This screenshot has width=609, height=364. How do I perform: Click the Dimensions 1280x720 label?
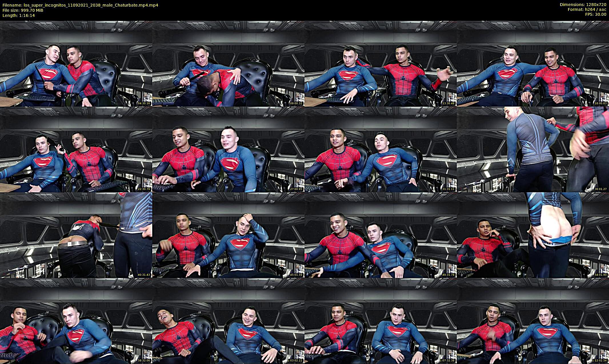pyautogui.click(x=583, y=5)
